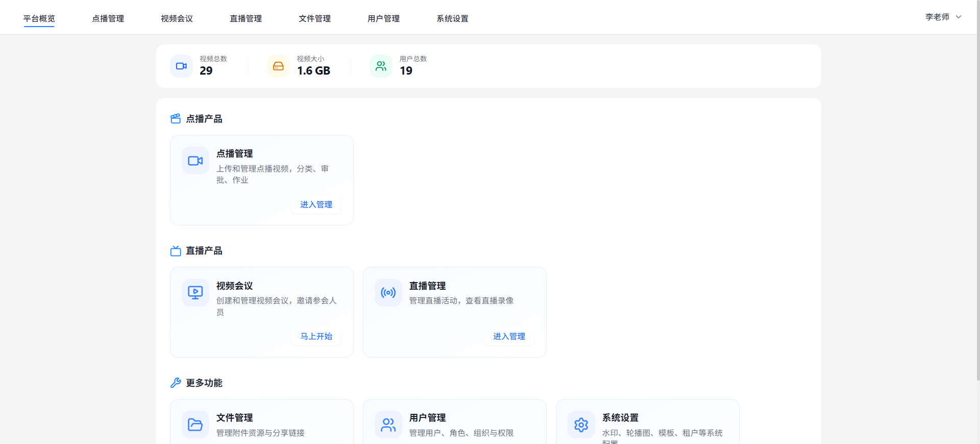Click the description 管理直播活动，查看直播录像
Screen dimensions: 980x444
point(461,300)
